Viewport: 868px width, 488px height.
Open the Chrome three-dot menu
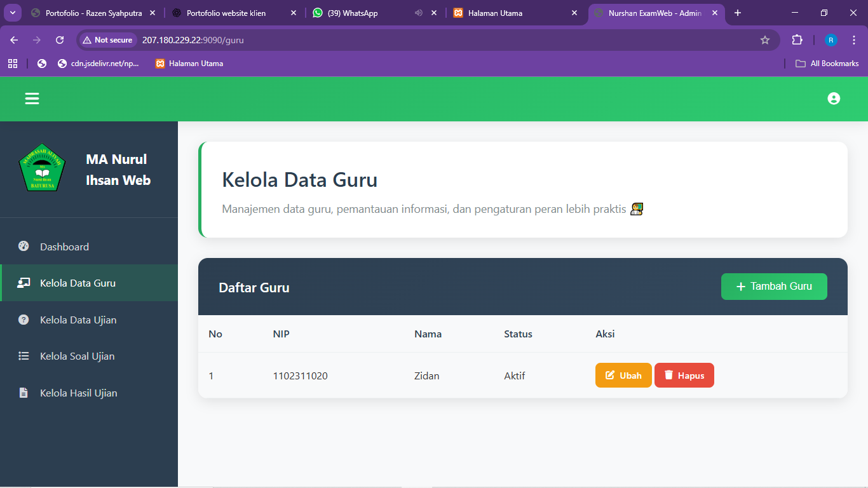point(854,39)
